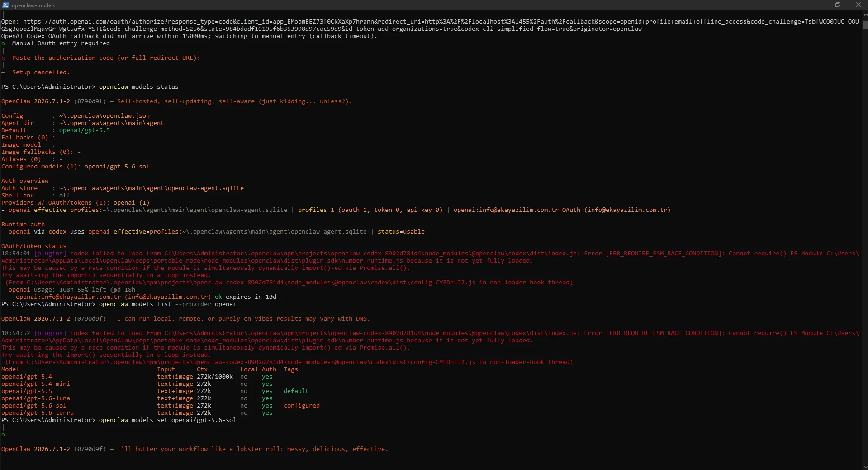Image resolution: width=868 pixels, height=470 pixels.
Task: Click the "Setup cancelled." message
Action: point(41,72)
